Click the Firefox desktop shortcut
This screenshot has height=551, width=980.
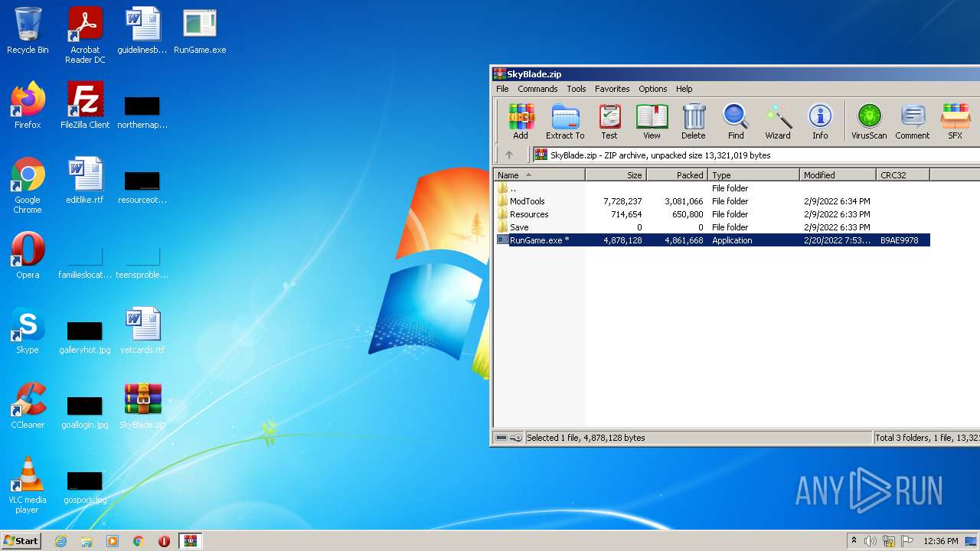pyautogui.click(x=28, y=106)
